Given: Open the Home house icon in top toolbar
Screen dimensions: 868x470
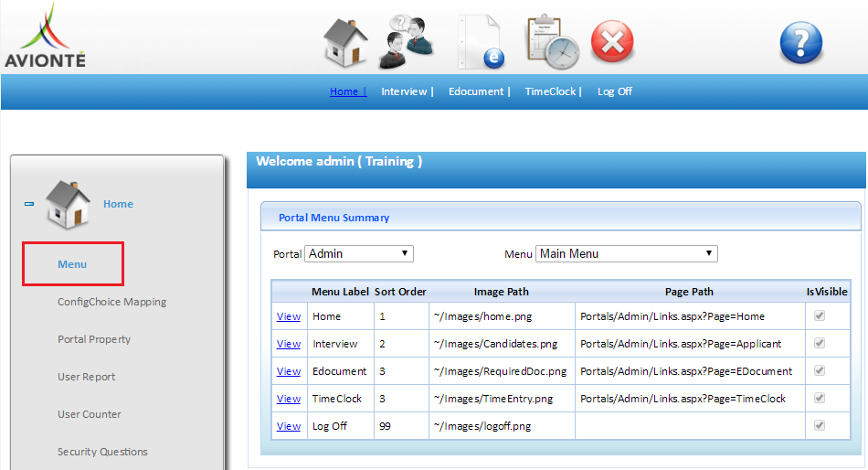Looking at the screenshot, I should click(345, 43).
